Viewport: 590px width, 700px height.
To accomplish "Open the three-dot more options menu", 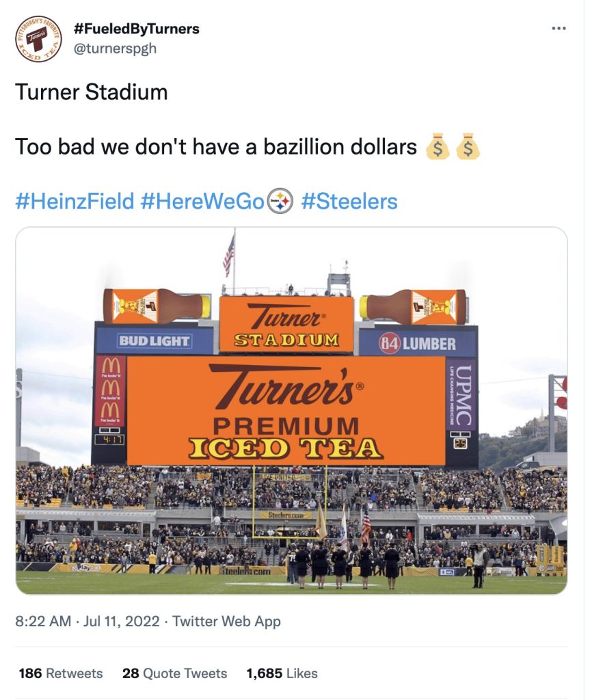I will pos(559,29).
